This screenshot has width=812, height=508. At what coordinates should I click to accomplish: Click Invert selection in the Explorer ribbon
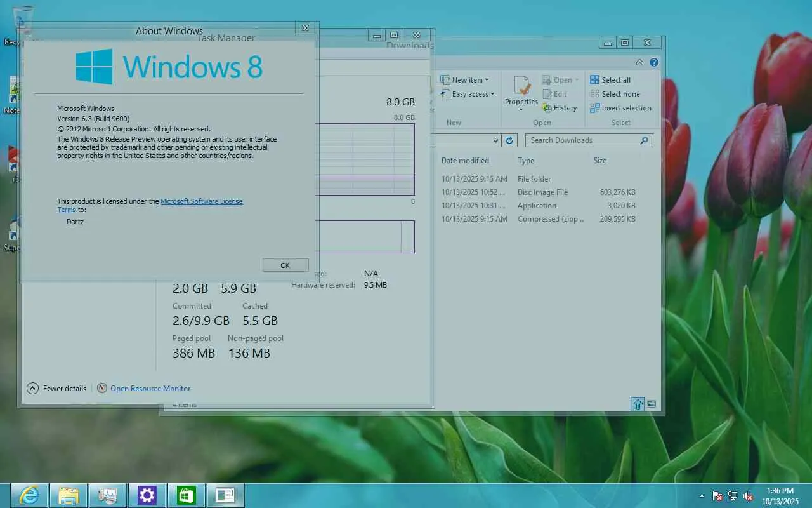(620, 108)
